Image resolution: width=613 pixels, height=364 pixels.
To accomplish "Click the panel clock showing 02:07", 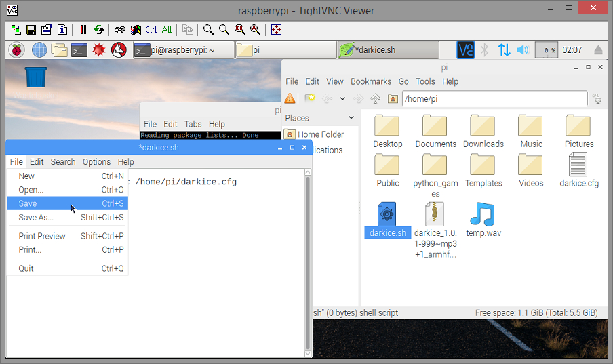I will (x=572, y=50).
